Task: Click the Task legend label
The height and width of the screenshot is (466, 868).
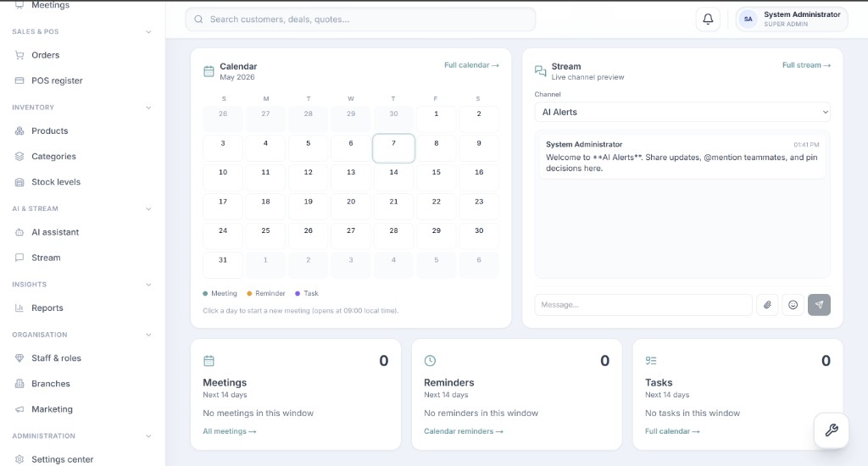Action: point(311,294)
